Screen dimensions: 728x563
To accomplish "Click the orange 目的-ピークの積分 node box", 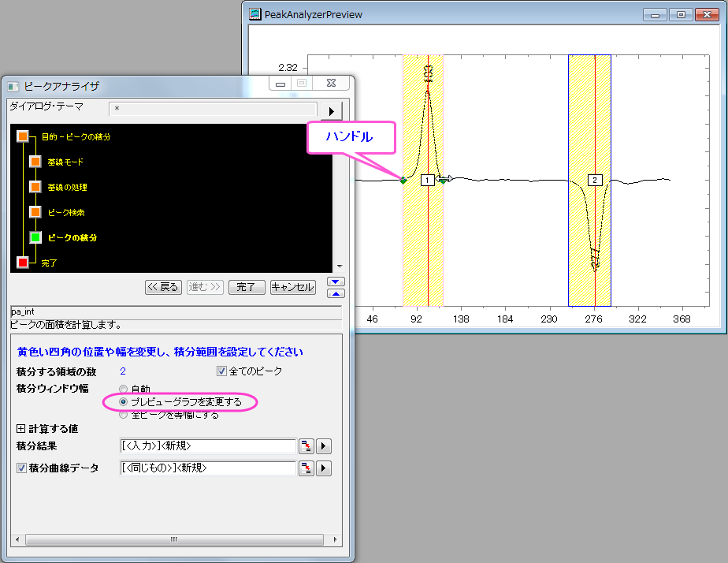I will click(x=23, y=136).
